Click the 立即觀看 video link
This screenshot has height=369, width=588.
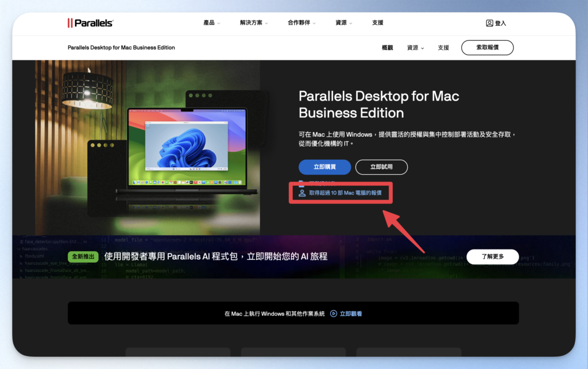(x=351, y=314)
